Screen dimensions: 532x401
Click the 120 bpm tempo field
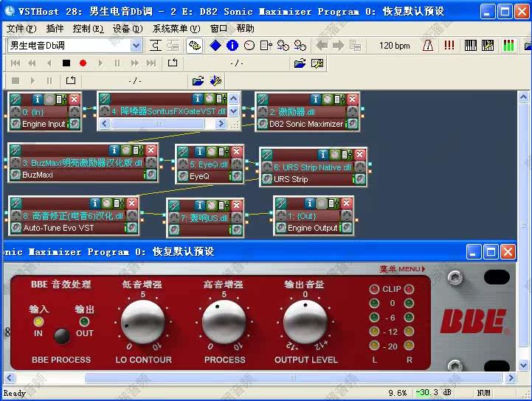point(394,46)
